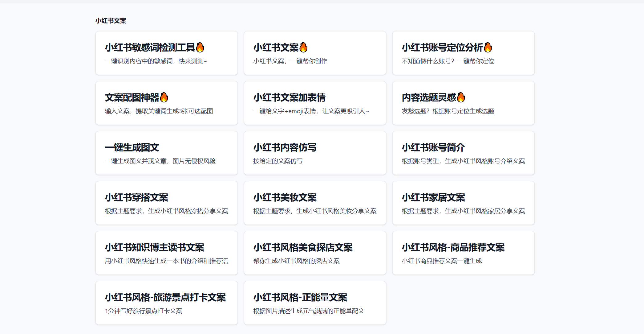
Task: Open the 小红书敏感词检测工具 card title
Action: (x=150, y=47)
